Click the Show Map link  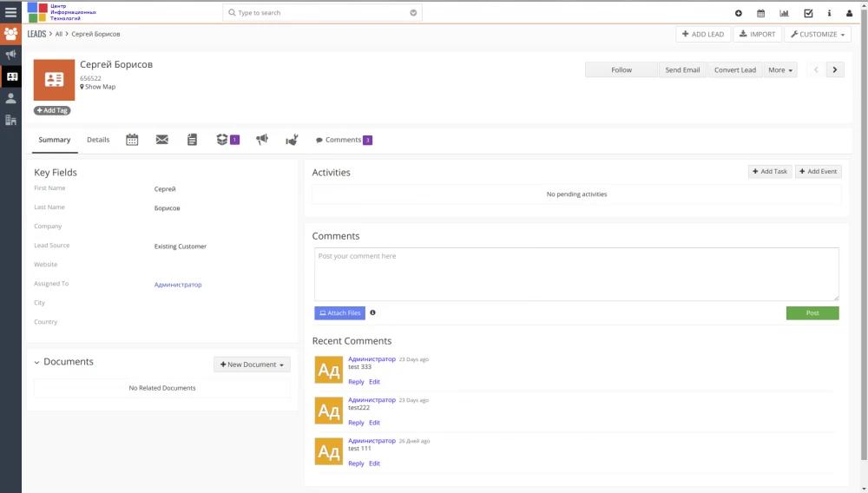pyautogui.click(x=98, y=87)
